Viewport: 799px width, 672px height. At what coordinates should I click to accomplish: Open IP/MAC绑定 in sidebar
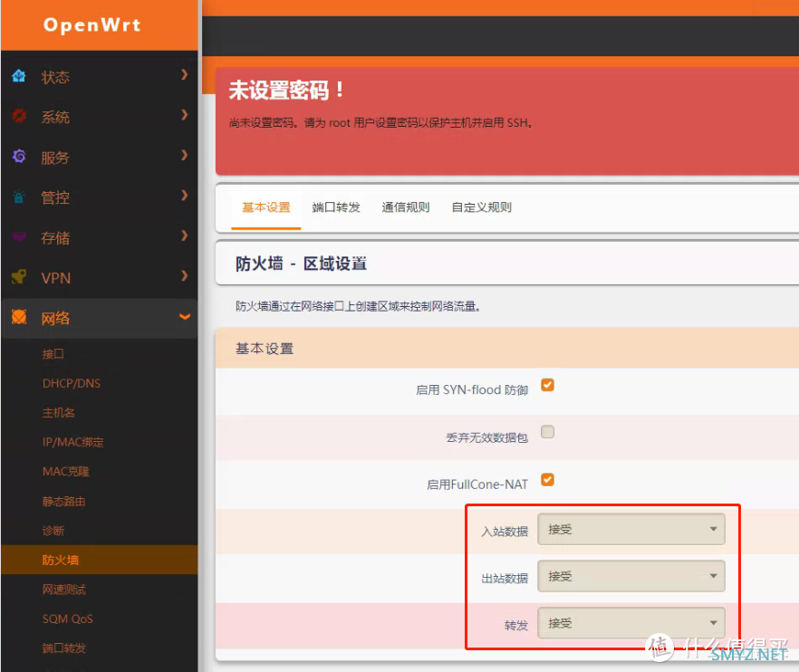pyautogui.click(x=72, y=442)
